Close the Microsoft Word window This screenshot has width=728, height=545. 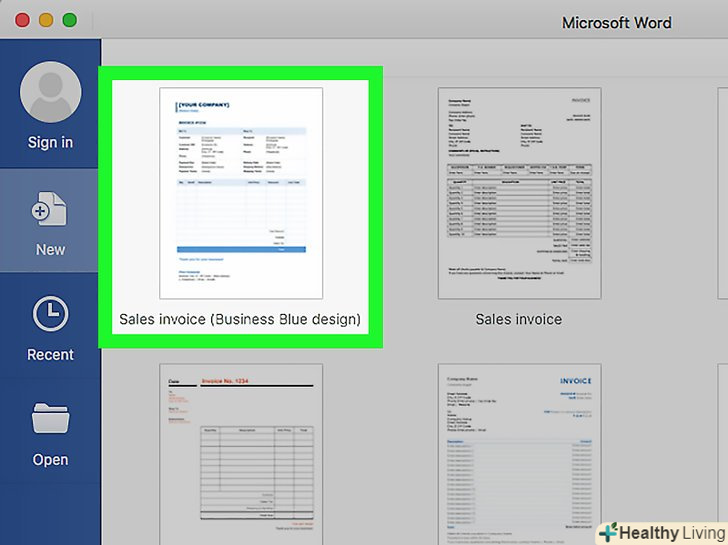tap(22, 20)
